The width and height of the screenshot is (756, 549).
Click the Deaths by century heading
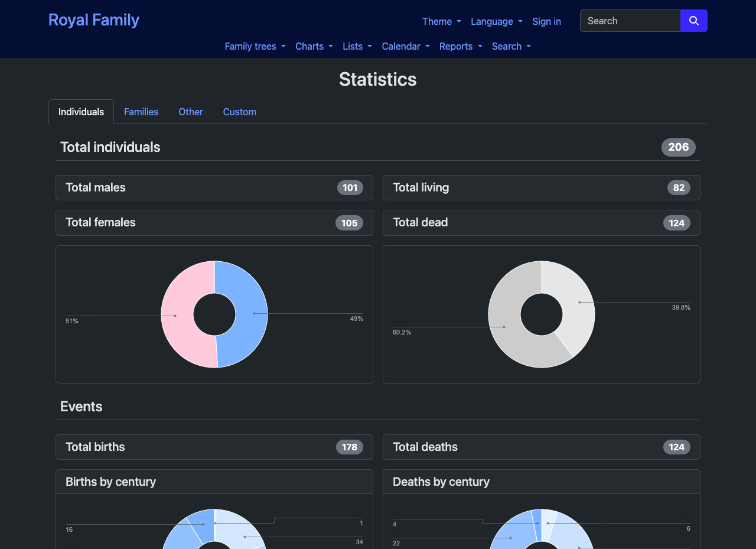[441, 482]
